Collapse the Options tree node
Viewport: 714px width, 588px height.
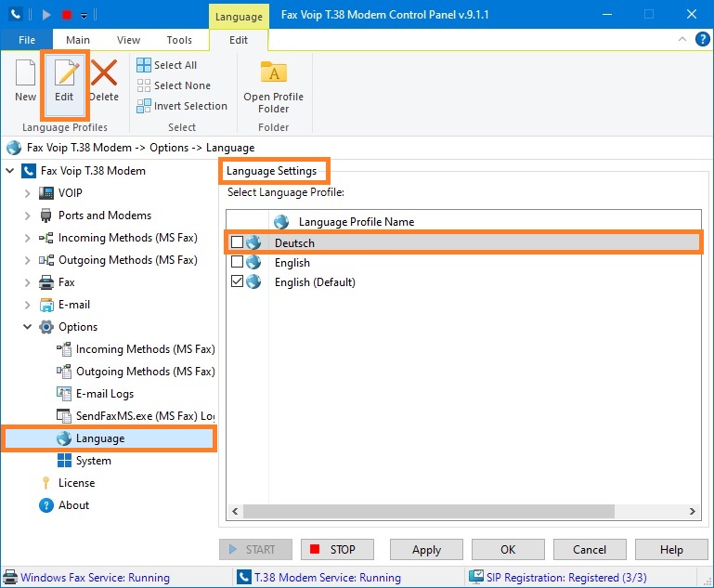pos(27,327)
